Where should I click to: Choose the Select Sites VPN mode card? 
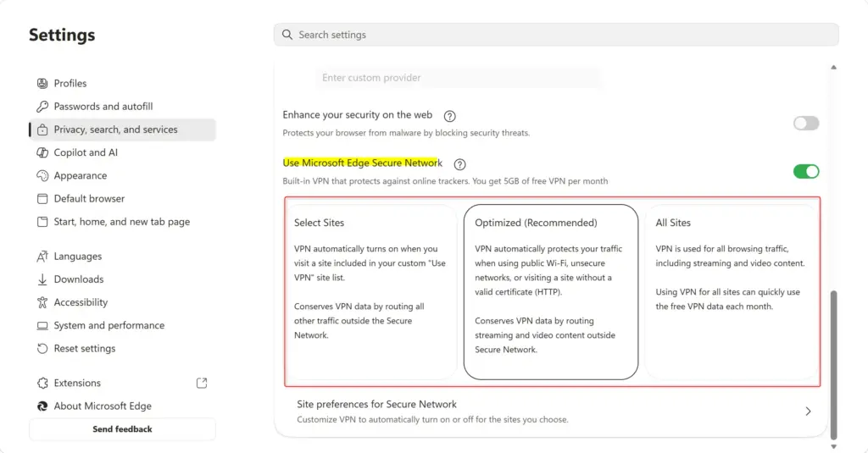pos(370,292)
